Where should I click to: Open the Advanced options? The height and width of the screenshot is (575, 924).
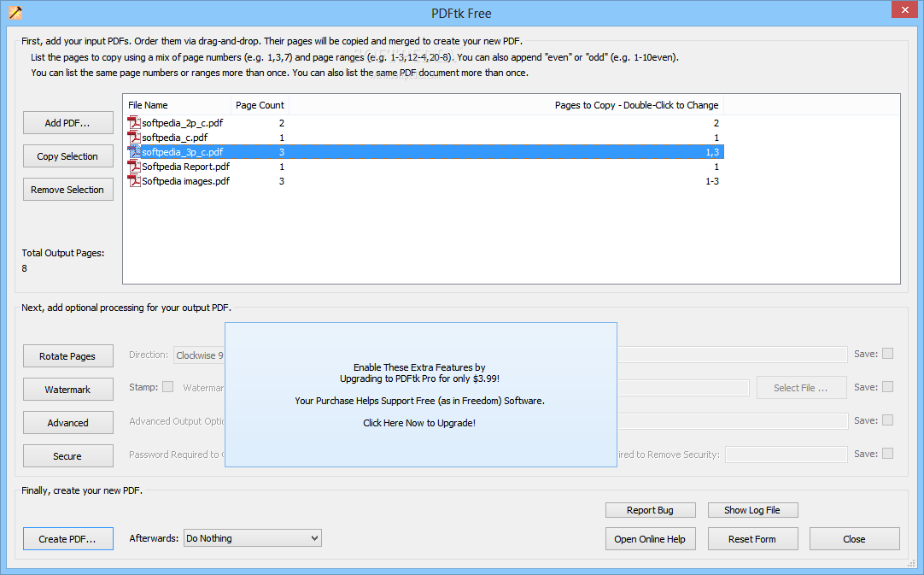point(67,423)
